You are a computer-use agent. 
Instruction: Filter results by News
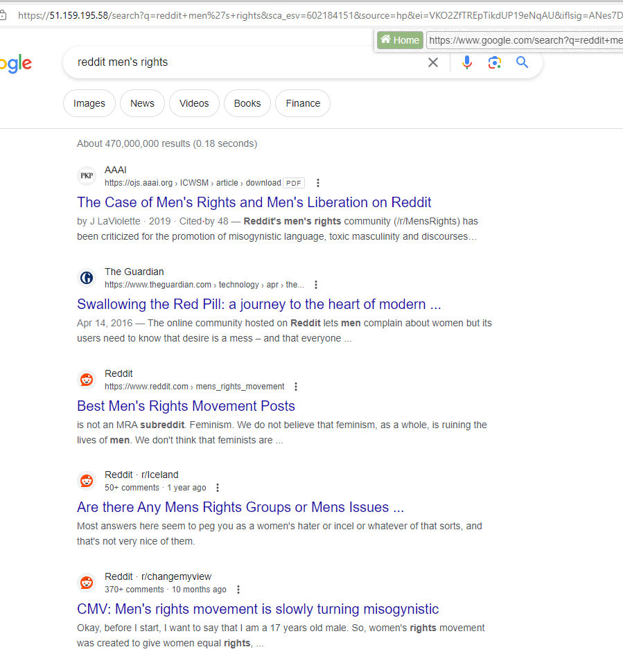click(142, 103)
